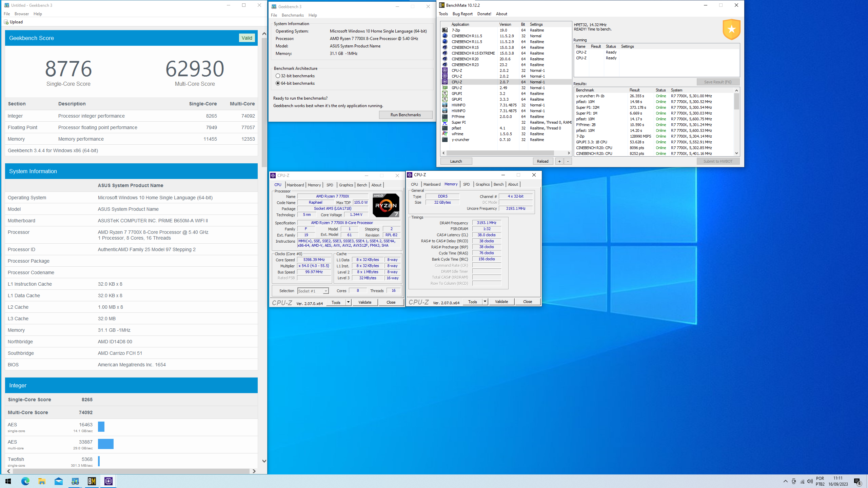Select the 64-bit benchmarks radio button
This screenshot has height=488, width=868.
click(278, 83)
